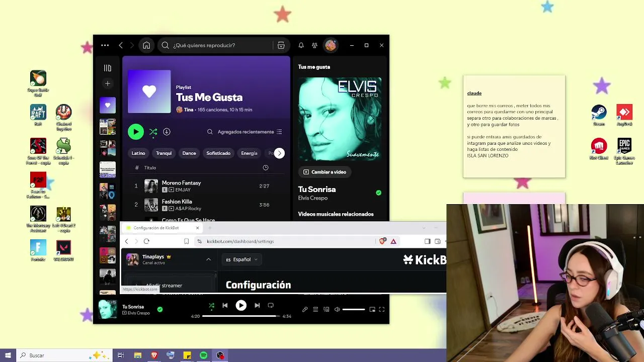
Task: Bookmark the KickBot page
Action: pyautogui.click(x=186, y=241)
